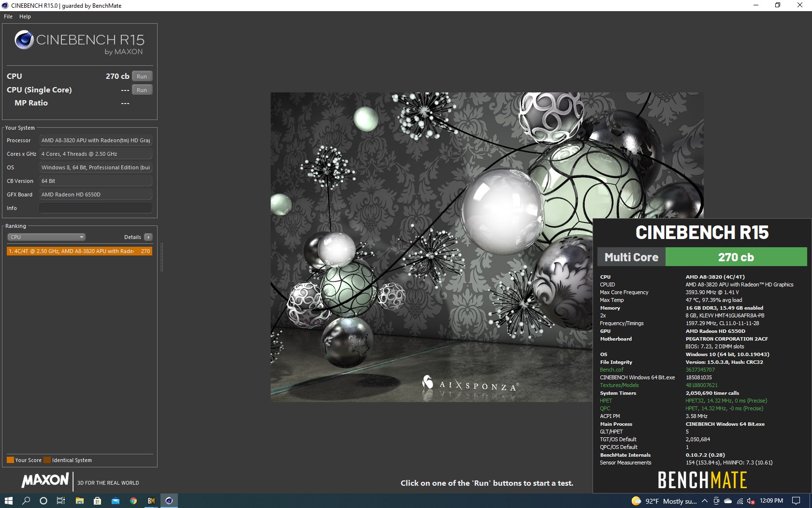Click the 270 cb Multi Core score bar

point(736,257)
